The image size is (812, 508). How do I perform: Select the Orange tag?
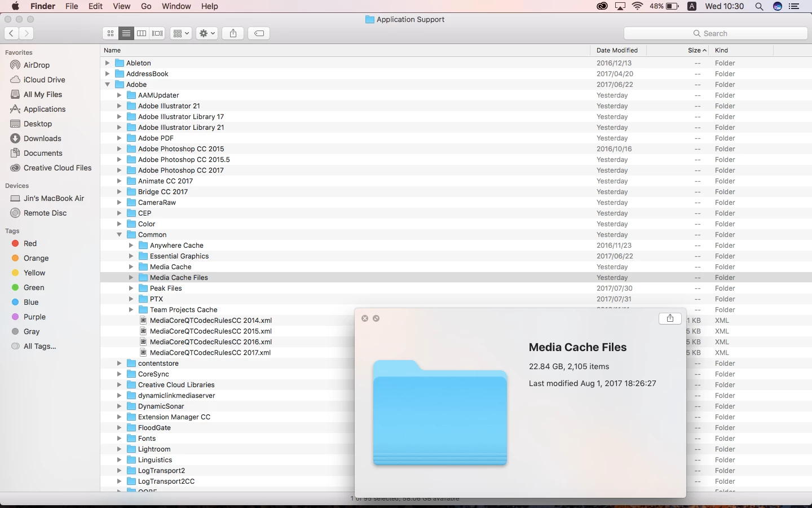36,258
